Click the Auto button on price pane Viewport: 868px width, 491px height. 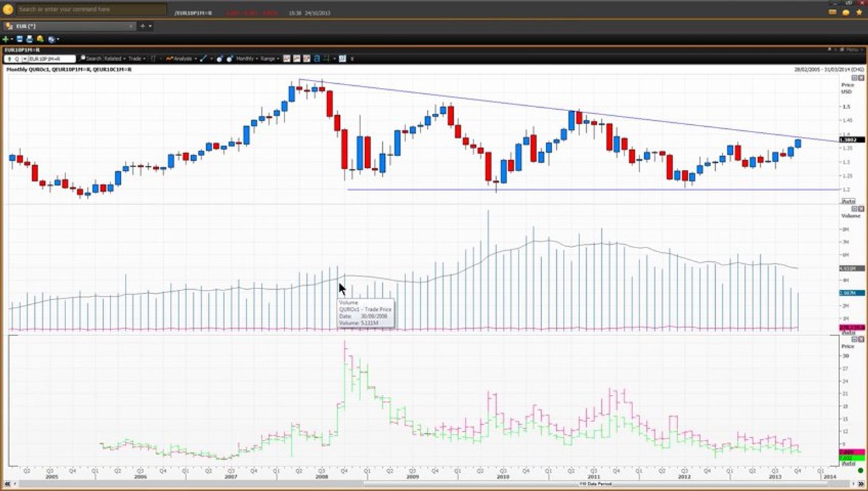[849, 201]
